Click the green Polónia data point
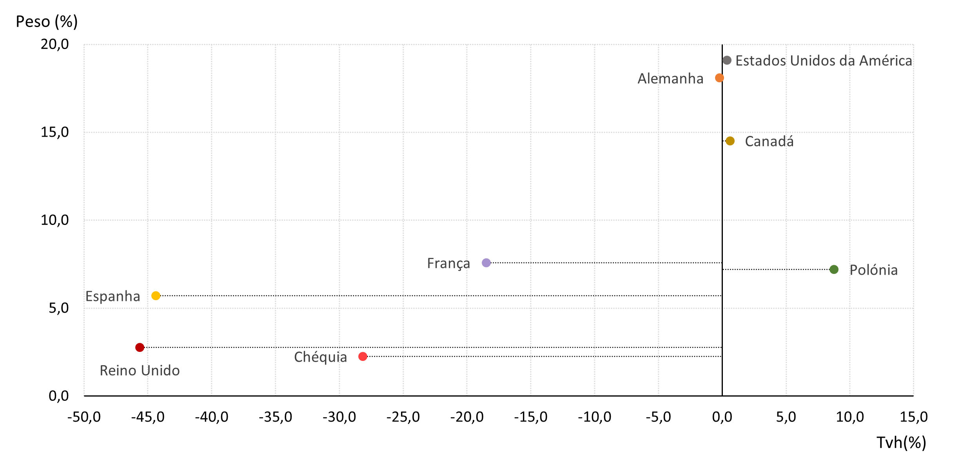The image size is (980, 462). tap(834, 270)
